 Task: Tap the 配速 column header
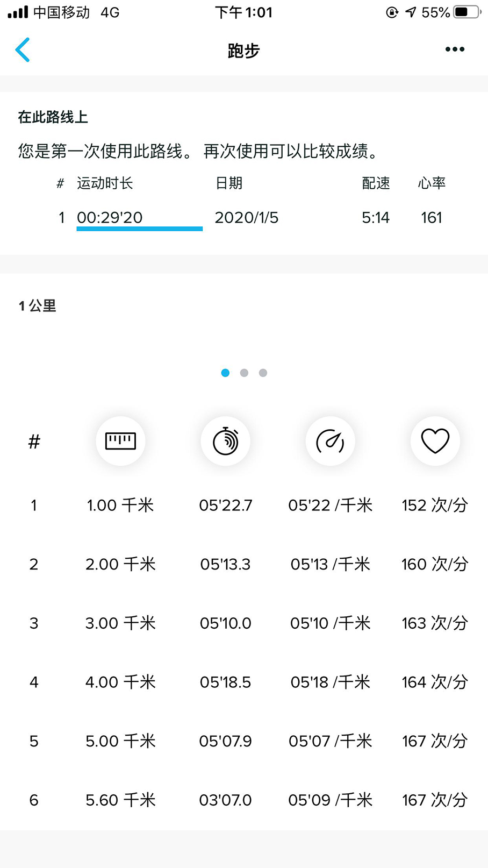[376, 183]
